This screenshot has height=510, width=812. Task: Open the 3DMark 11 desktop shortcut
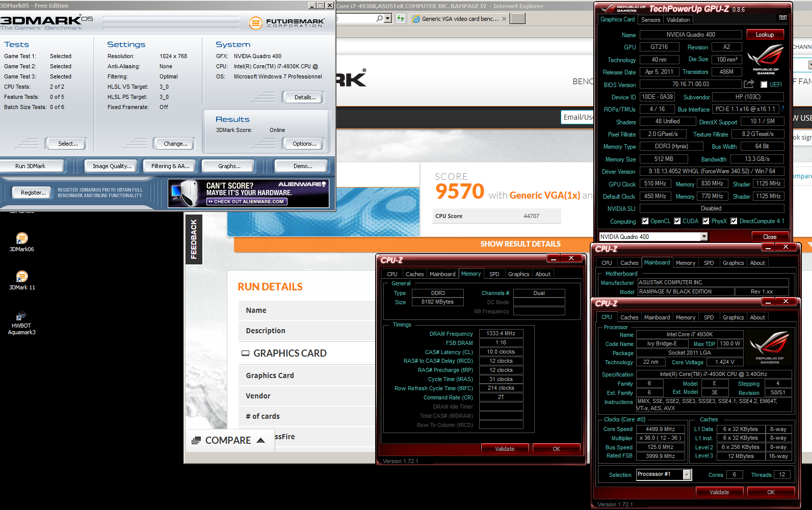click(22, 281)
